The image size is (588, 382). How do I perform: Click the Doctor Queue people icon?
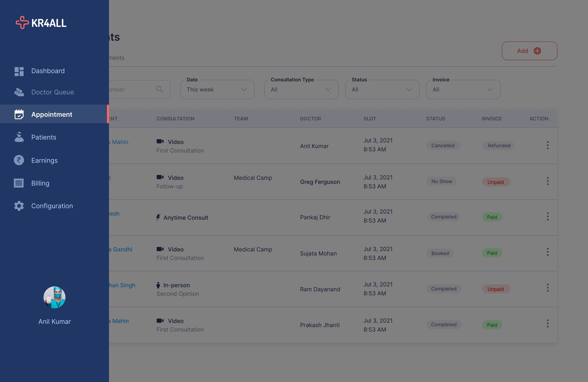tap(19, 92)
